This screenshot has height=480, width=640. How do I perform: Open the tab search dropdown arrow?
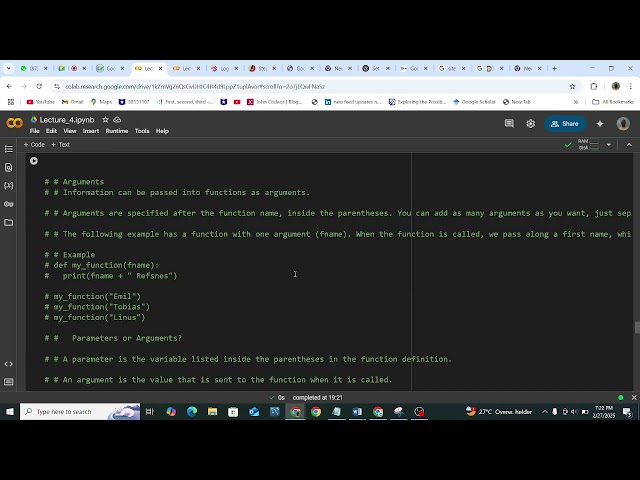(x=9, y=68)
